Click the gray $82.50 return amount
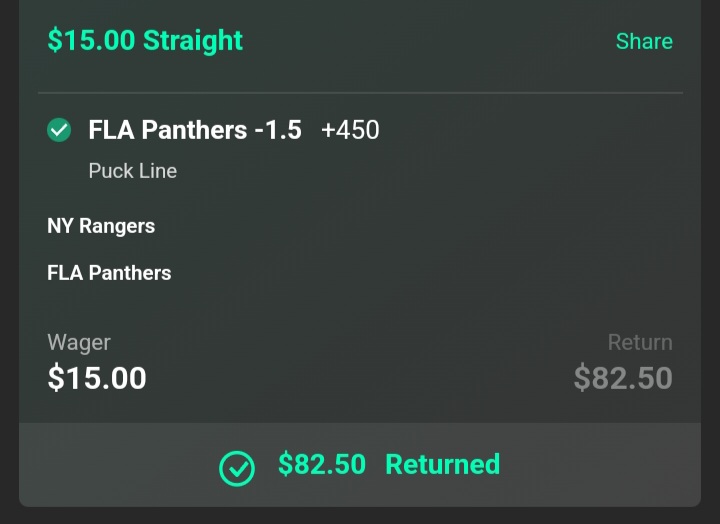The height and width of the screenshot is (524, 720). (622, 378)
